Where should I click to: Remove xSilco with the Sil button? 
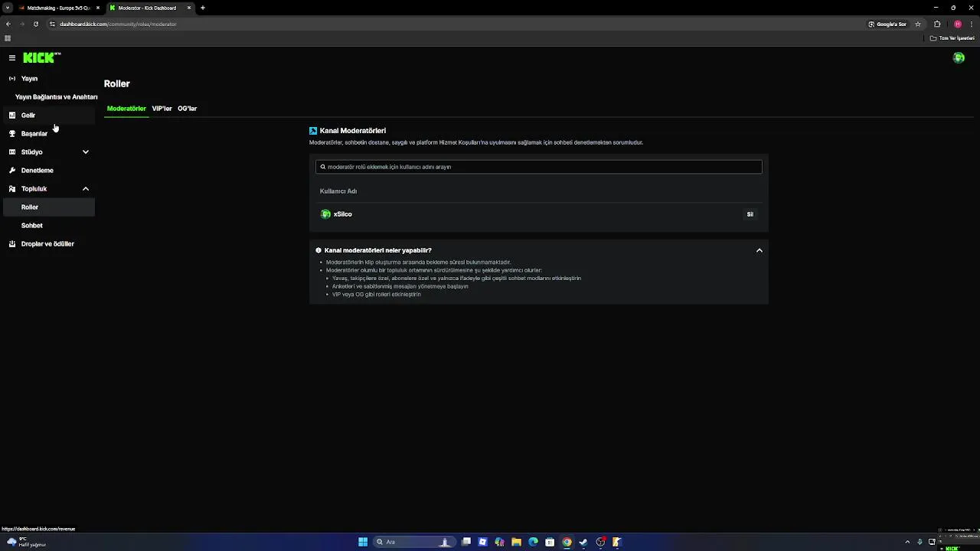tap(750, 214)
